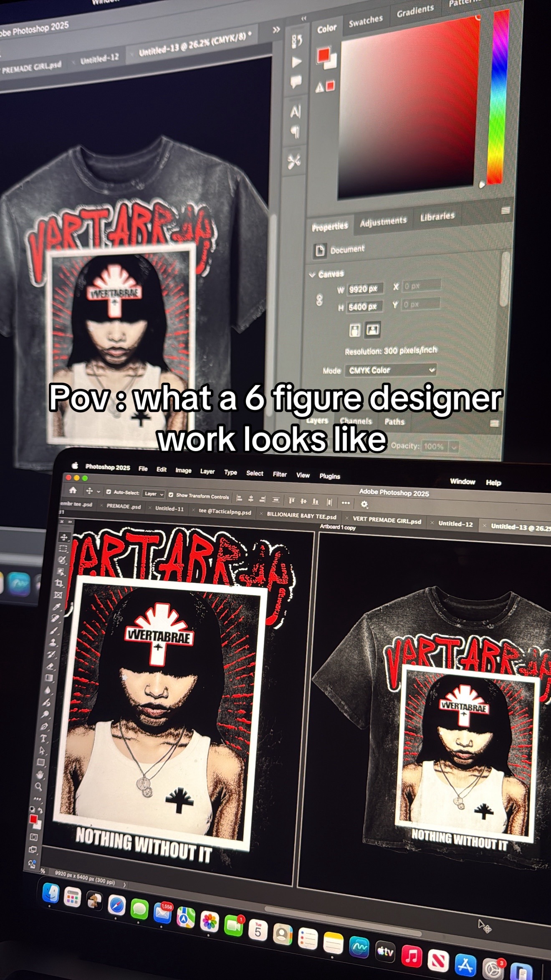This screenshot has height=980, width=551.
Task: Select the Frame tool on the laptop
Action: 58,595
